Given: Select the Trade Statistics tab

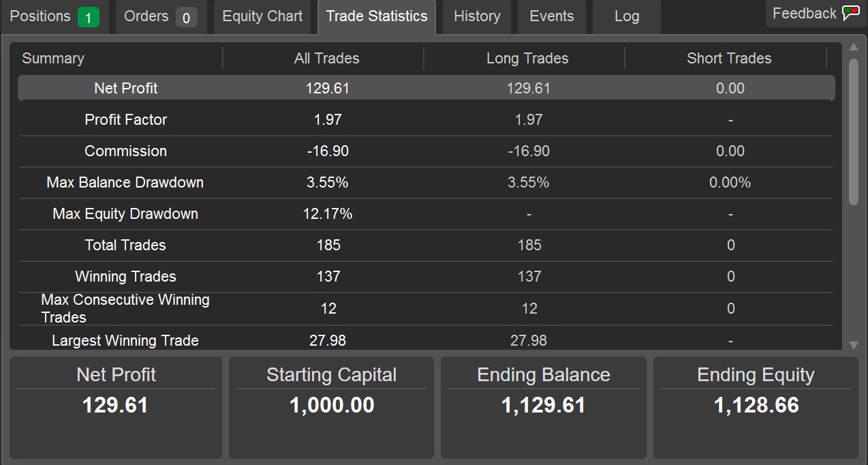Looking at the screenshot, I should (x=377, y=16).
